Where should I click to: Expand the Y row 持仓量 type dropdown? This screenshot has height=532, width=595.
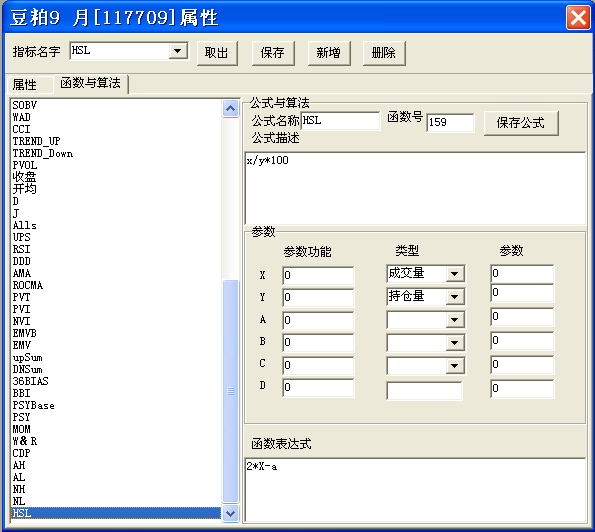coord(455,296)
